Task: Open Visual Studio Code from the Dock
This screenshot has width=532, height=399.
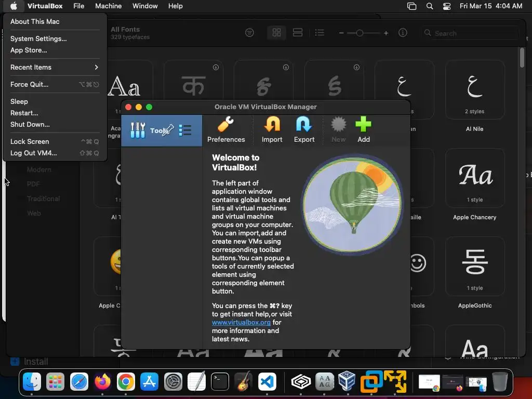Action: click(x=267, y=382)
